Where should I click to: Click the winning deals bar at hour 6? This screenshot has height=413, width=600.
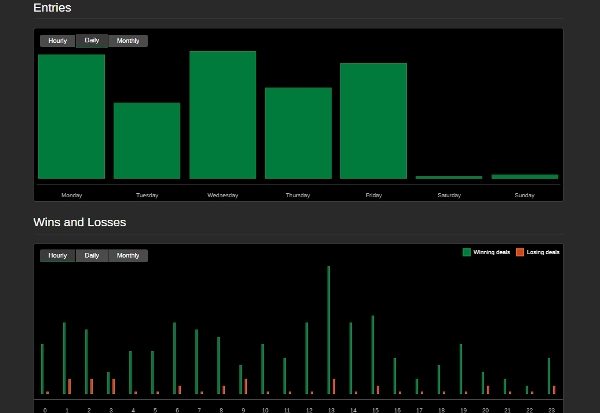[174, 358]
